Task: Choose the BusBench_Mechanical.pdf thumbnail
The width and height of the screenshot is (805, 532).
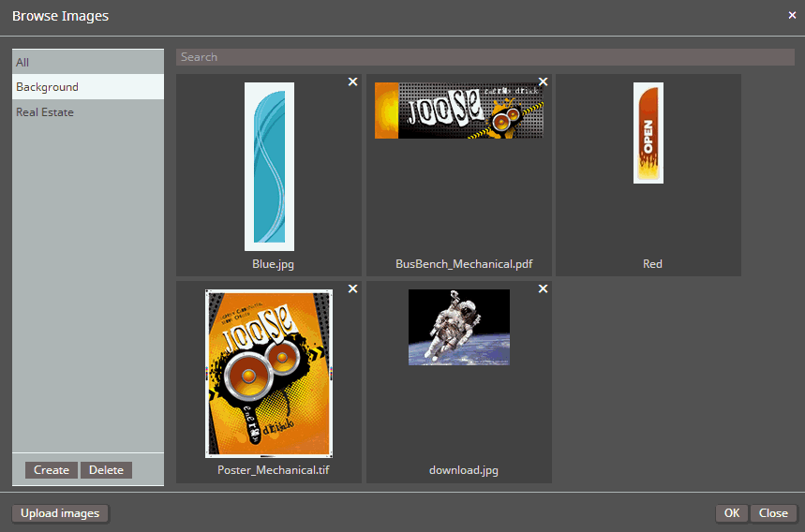Action: (x=458, y=111)
